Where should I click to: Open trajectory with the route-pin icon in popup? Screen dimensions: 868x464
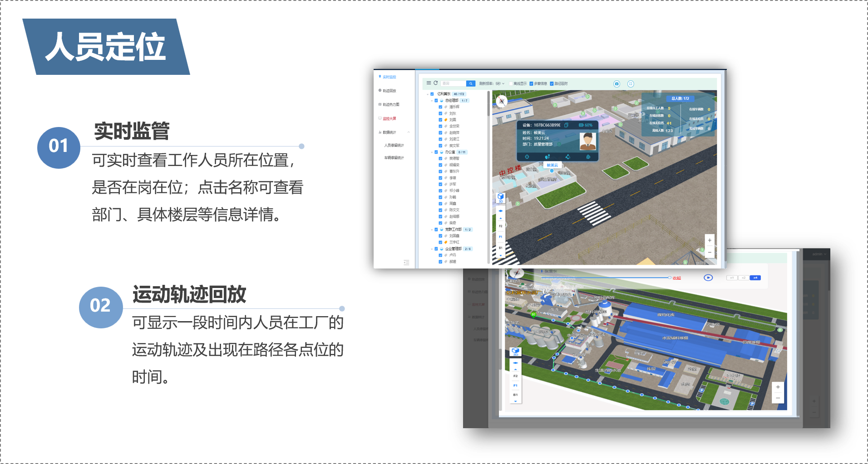pos(547,156)
